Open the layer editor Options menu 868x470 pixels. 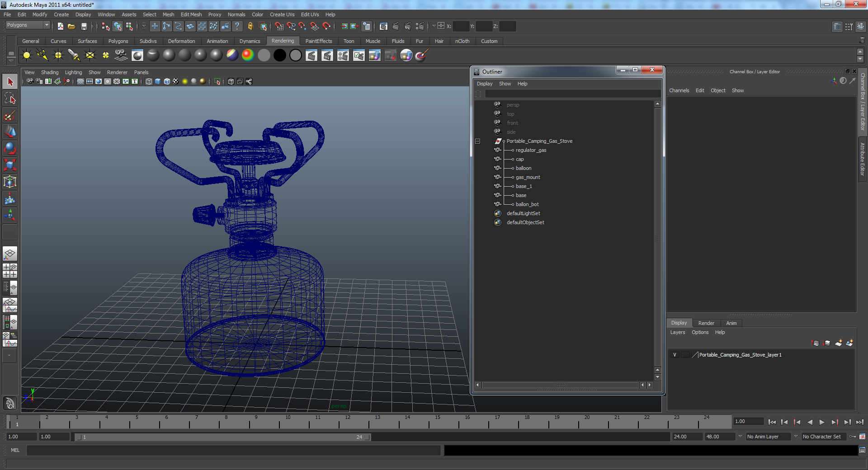point(700,333)
